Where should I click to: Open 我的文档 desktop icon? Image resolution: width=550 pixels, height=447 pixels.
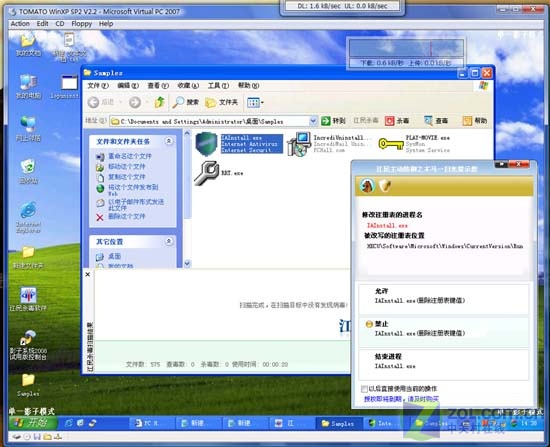coord(28,45)
